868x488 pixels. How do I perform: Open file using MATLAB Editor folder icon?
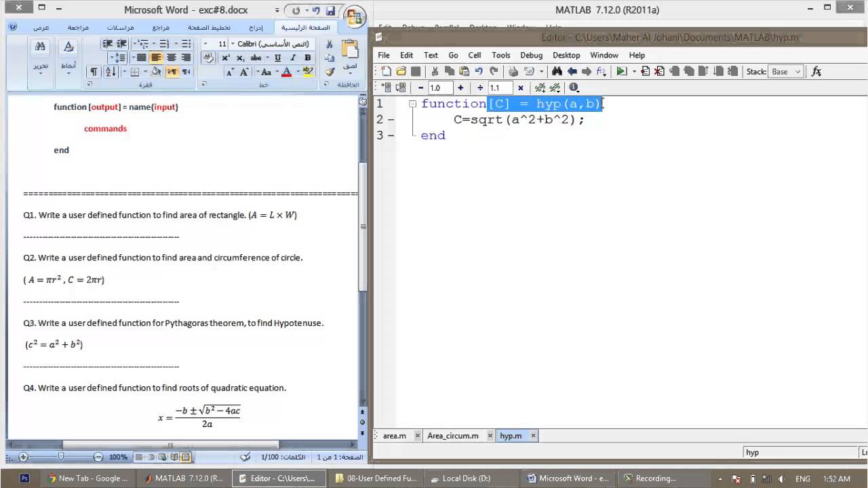pyautogui.click(x=401, y=71)
